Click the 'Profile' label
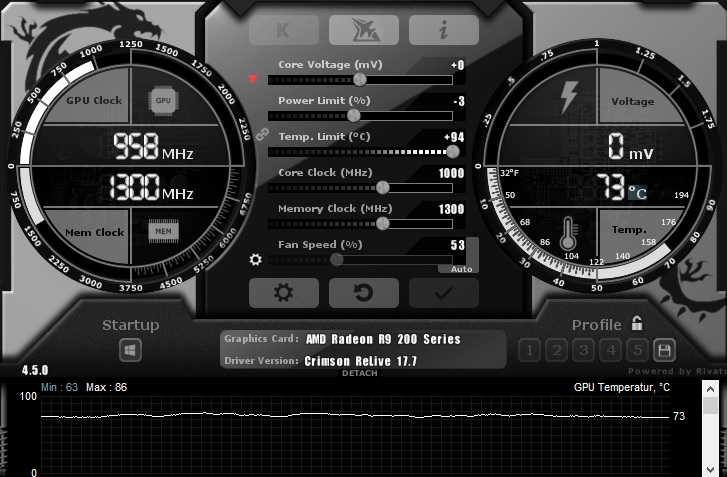 point(596,325)
